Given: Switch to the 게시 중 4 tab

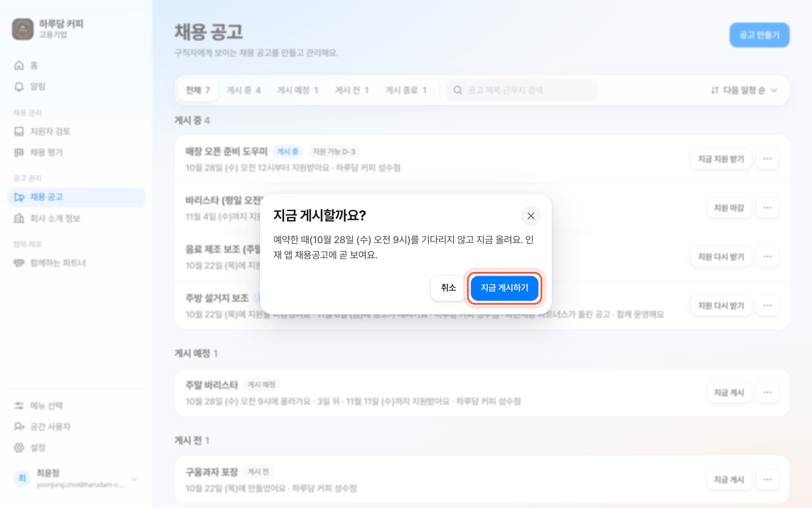Looking at the screenshot, I should (x=244, y=90).
